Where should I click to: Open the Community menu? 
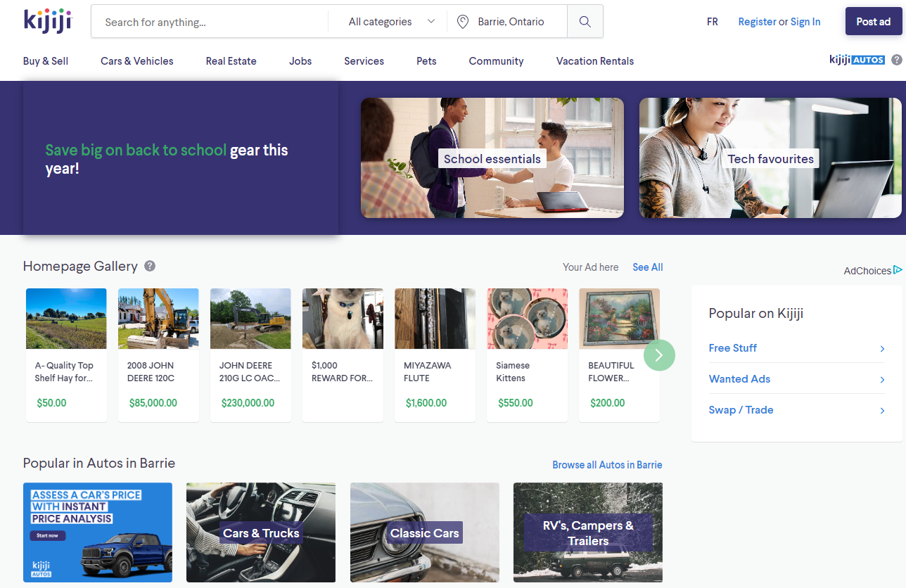[497, 61]
